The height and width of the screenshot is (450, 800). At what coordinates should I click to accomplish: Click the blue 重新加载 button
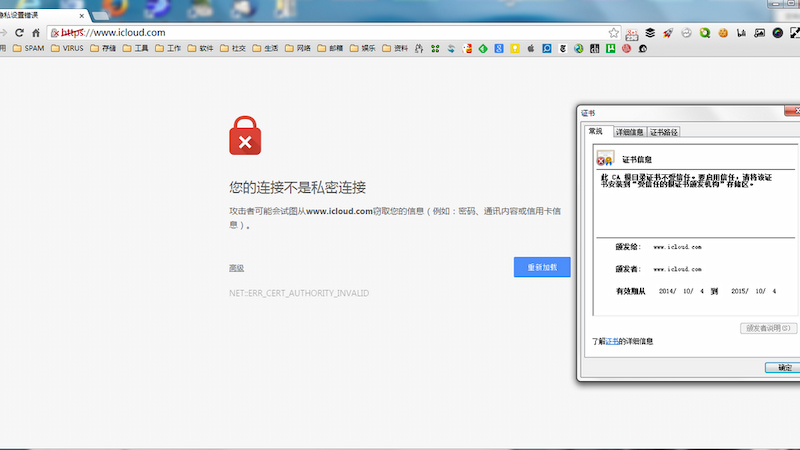(x=542, y=267)
